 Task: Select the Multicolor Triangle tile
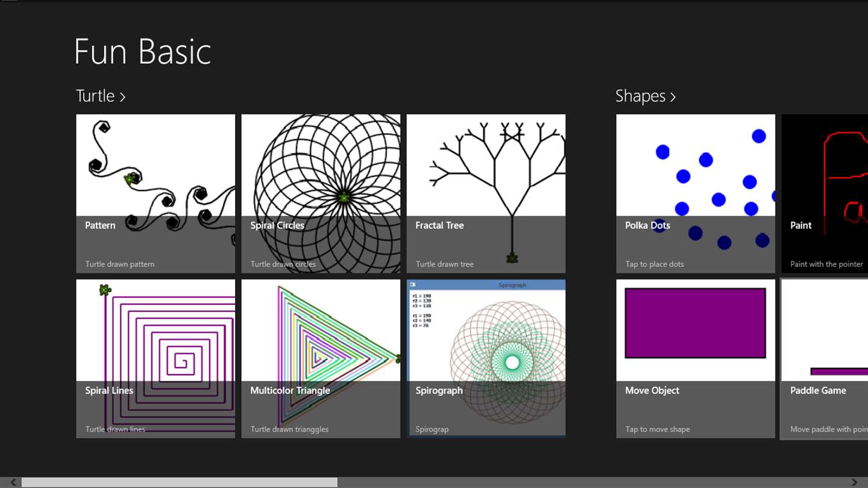pos(321,358)
